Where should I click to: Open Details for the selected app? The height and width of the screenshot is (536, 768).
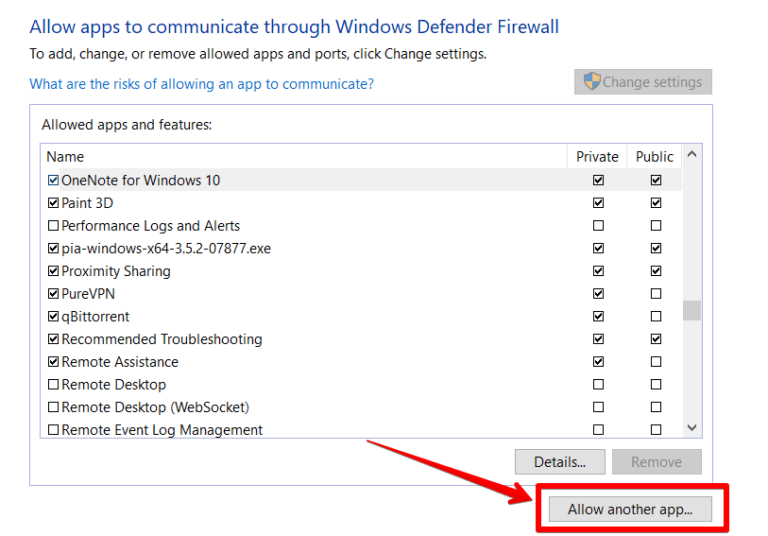(560, 462)
